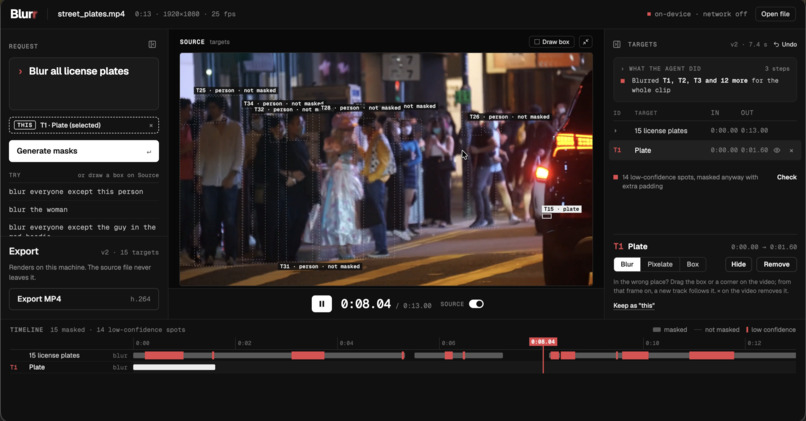Click the targets label next to SOURCE
The image size is (806, 421).
pos(219,42)
